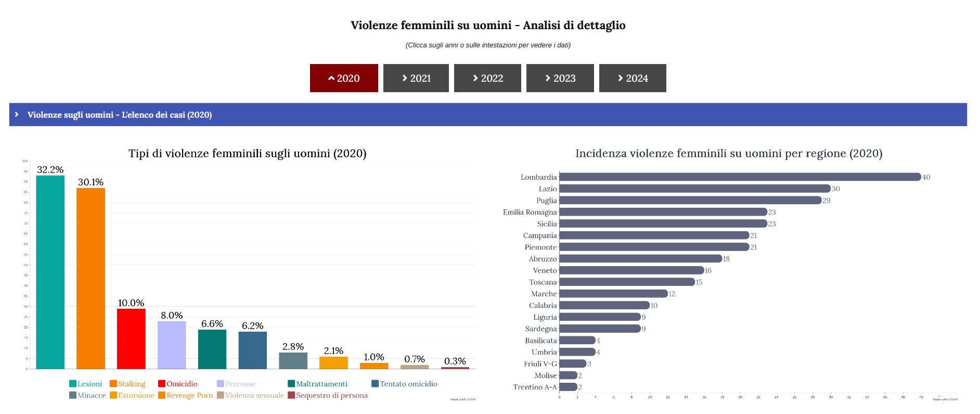The image size is (980, 414).
Task: Click the Sardegna region bar
Action: coord(600,329)
